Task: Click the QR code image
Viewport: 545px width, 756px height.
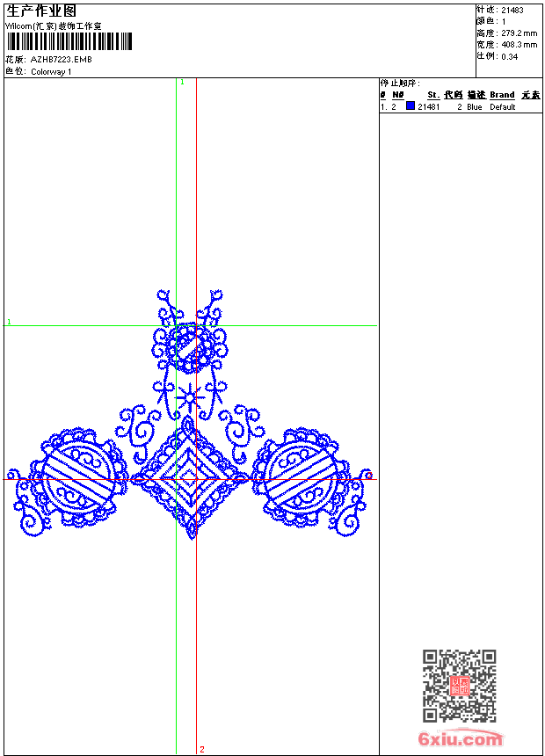Action: pos(459,686)
